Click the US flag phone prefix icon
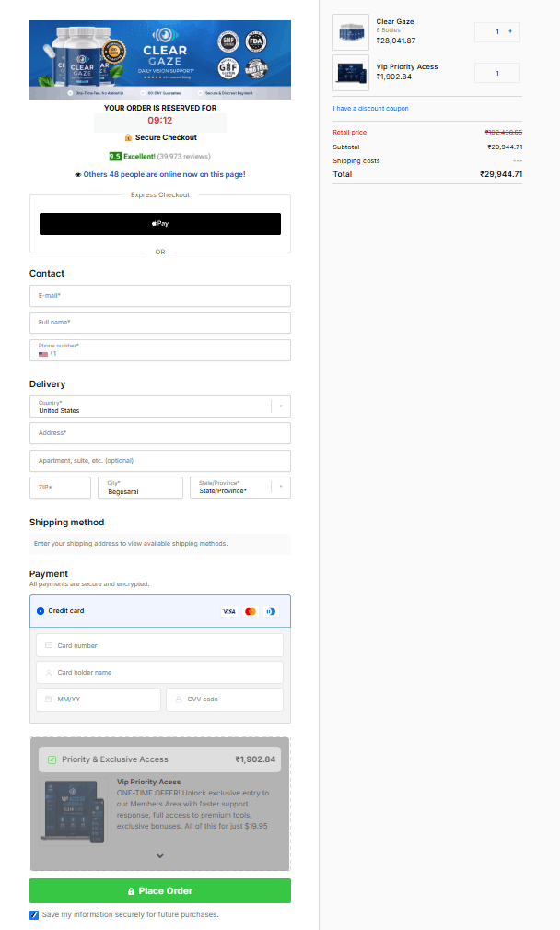This screenshot has height=930, width=560. [43, 354]
